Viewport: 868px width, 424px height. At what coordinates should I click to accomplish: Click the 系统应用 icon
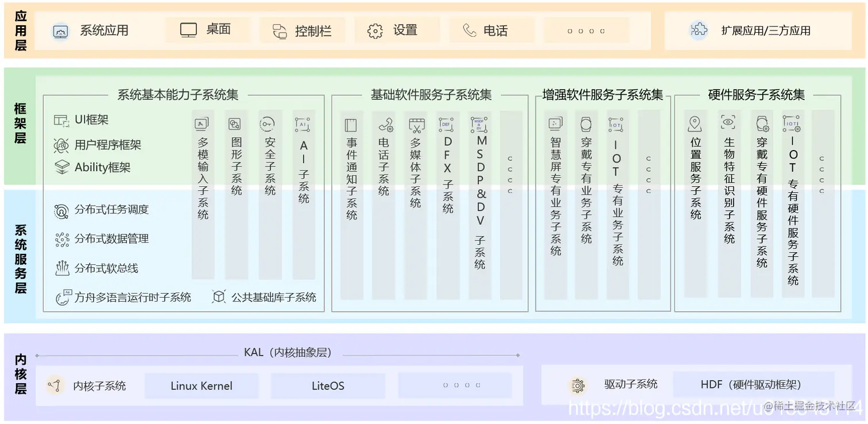[60, 30]
